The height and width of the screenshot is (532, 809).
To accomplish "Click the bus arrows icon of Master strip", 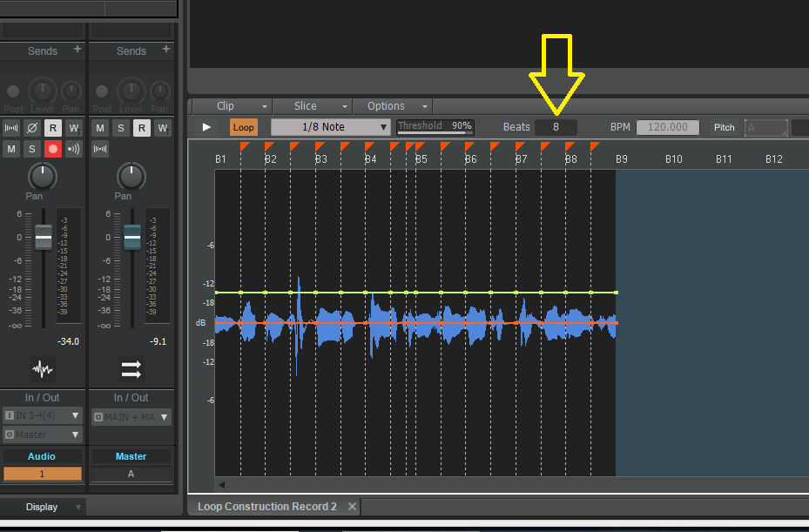I will point(131,369).
